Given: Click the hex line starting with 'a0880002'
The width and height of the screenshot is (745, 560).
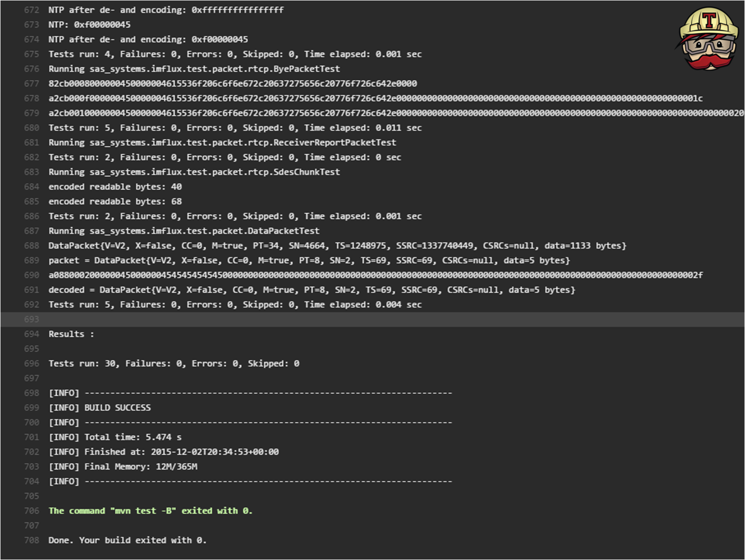Looking at the screenshot, I should click(375, 275).
